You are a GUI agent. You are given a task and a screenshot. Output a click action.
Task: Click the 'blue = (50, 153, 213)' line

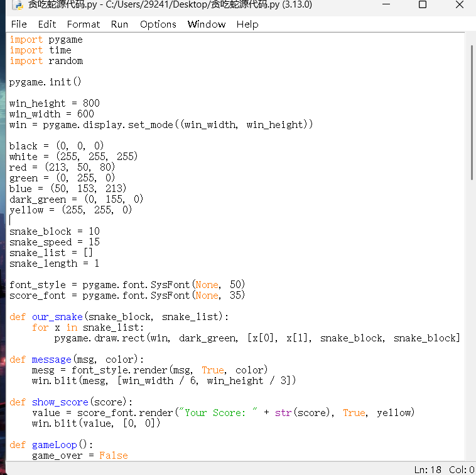click(68, 188)
